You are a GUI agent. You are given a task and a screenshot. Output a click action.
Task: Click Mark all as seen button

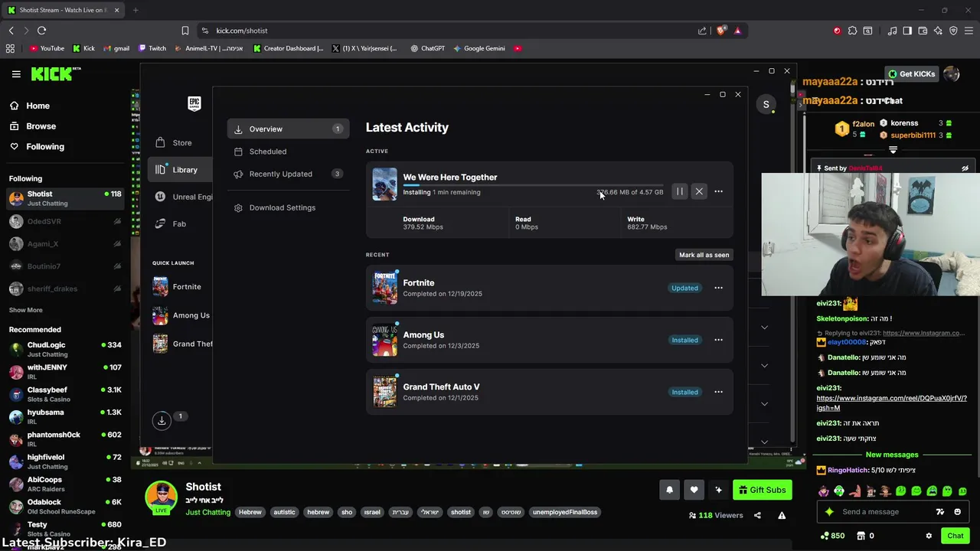pos(704,255)
